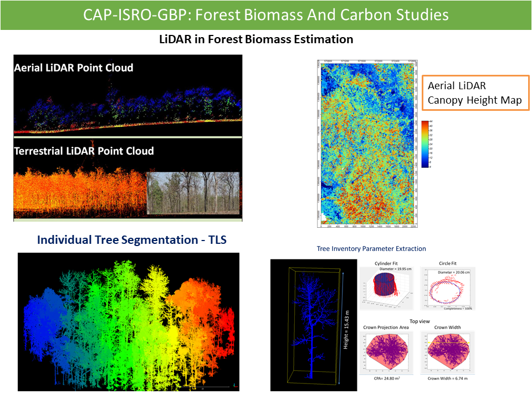Click the 'Crown Width = 6.74 m' value

[448, 378]
